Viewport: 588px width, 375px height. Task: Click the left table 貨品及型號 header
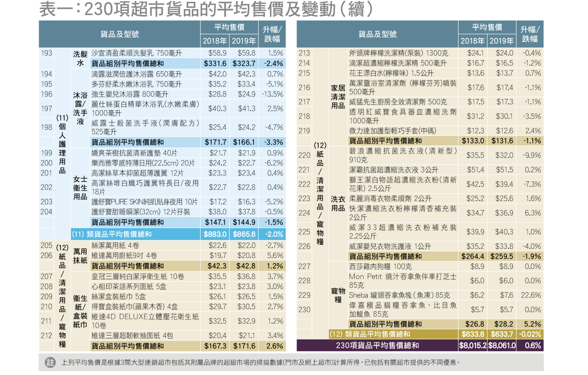120,34
